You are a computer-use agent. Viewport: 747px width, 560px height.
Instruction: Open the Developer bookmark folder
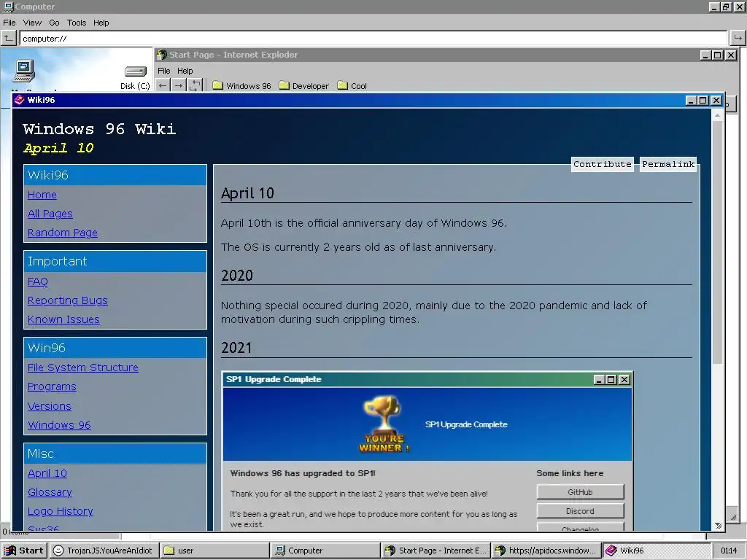303,86
